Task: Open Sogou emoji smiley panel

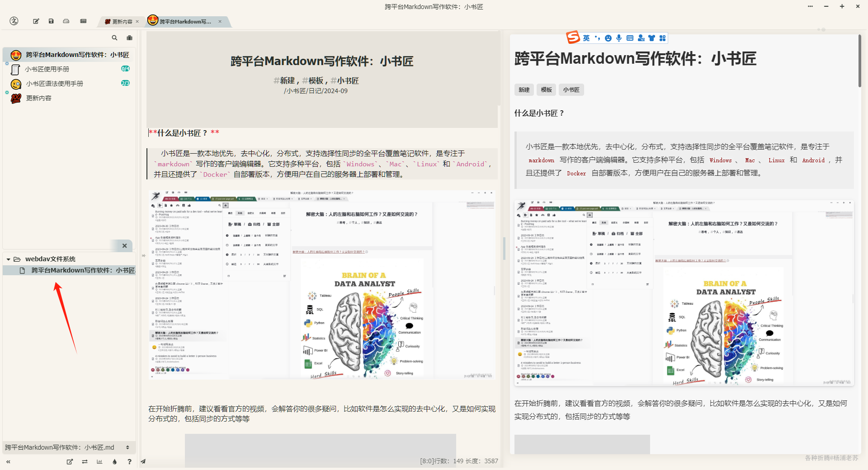Action: coord(608,38)
